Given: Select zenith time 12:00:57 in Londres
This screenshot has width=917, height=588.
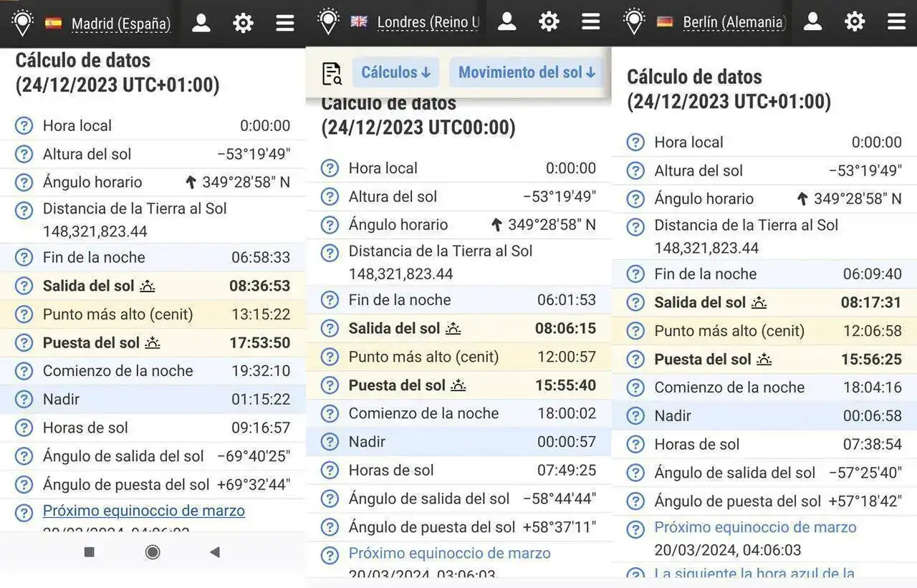Looking at the screenshot, I should [567, 357].
